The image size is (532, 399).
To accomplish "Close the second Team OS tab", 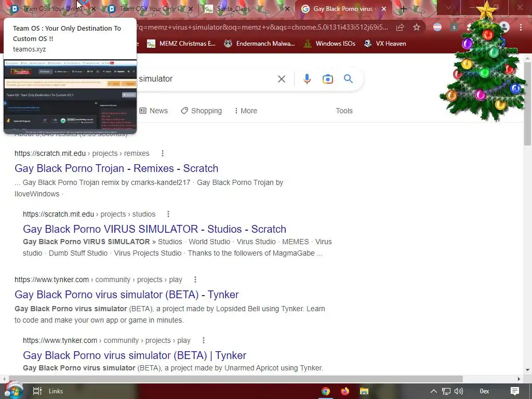I will [190, 9].
